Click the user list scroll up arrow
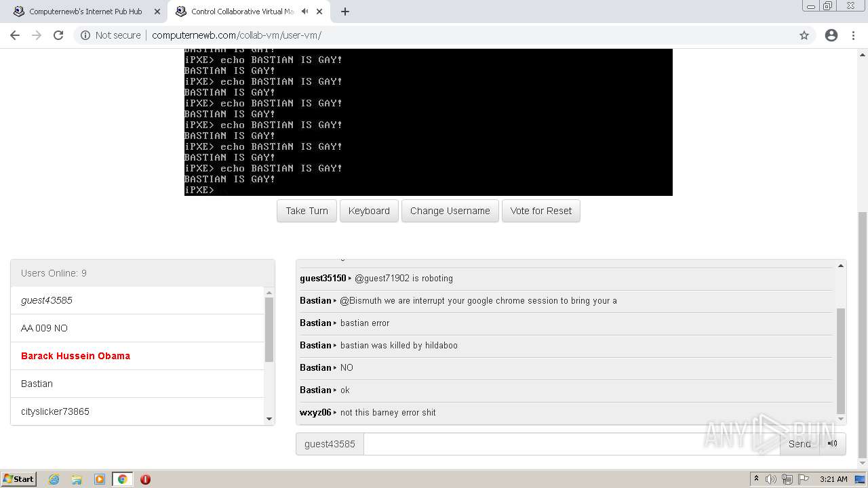Viewport: 868px width, 488px height. pyautogui.click(x=269, y=292)
